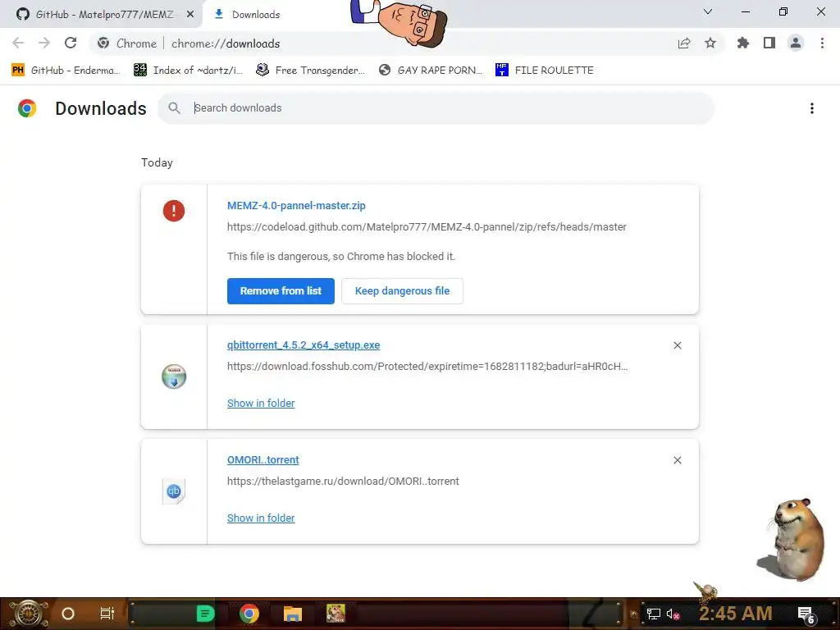Screen dimensions: 840x630
Task: Click the Chrome site info chip
Action: click(x=127, y=43)
